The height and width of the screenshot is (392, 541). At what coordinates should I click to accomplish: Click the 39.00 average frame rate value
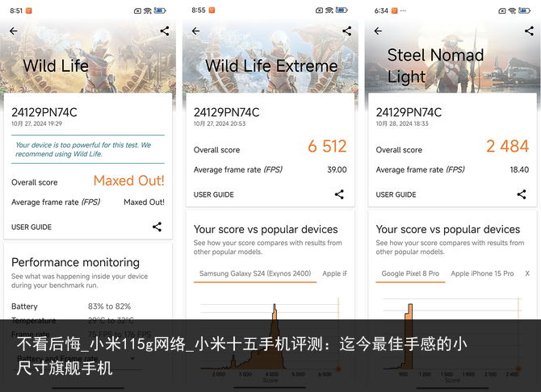337,169
